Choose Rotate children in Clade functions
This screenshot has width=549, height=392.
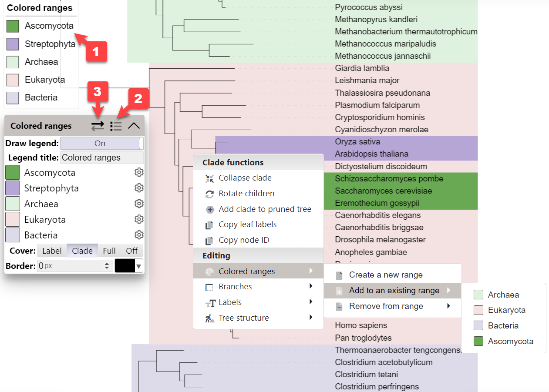(246, 194)
